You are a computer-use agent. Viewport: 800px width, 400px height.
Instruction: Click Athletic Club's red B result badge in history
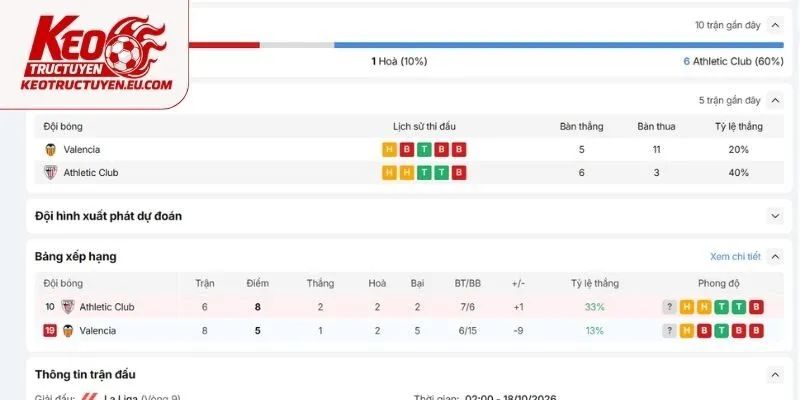point(459,173)
